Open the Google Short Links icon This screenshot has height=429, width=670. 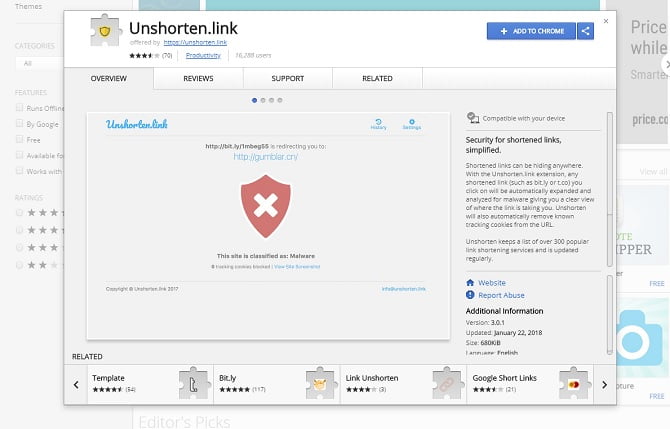pos(574,384)
